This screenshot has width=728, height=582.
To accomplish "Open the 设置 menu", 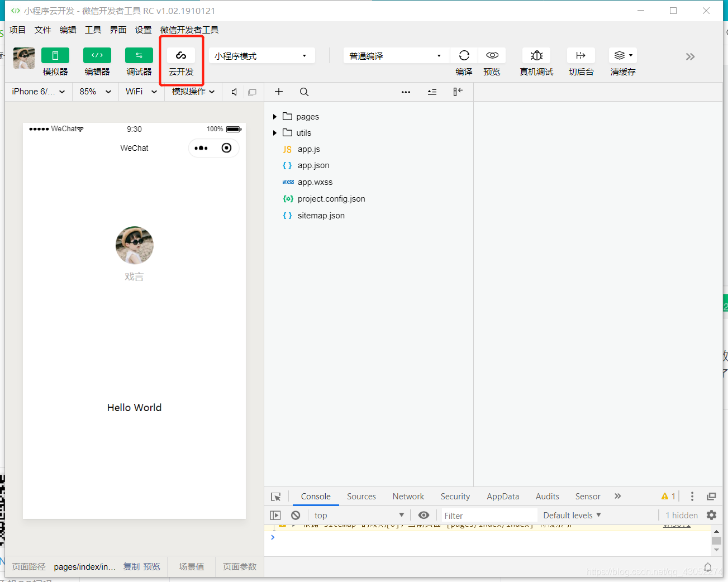I will tap(143, 30).
